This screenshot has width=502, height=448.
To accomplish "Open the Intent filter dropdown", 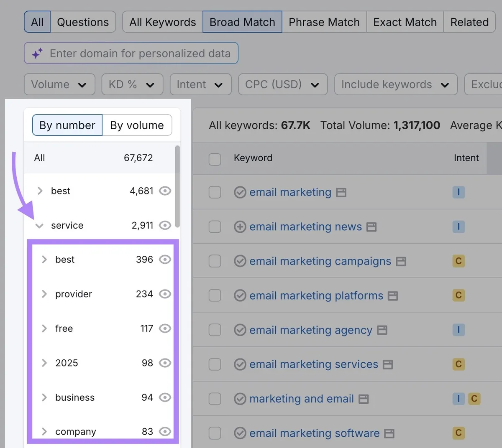I will click(x=200, y=84).
